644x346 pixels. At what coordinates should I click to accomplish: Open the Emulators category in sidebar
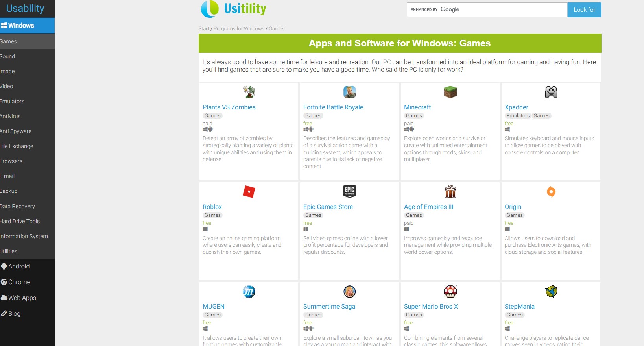pyautogui.click(x=12, y=101)
